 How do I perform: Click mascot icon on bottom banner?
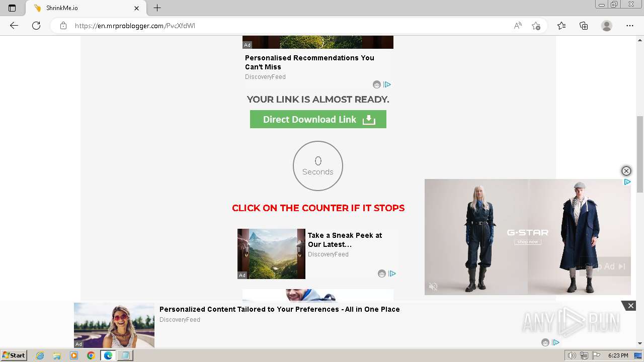coord(545,342)
